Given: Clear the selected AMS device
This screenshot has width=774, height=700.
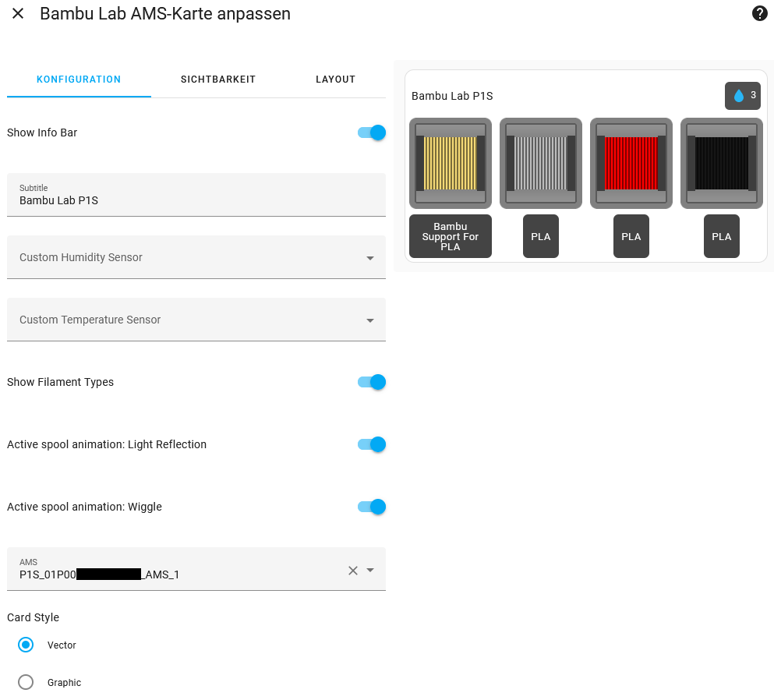Looking at the screenshot, I should (353, 571).
